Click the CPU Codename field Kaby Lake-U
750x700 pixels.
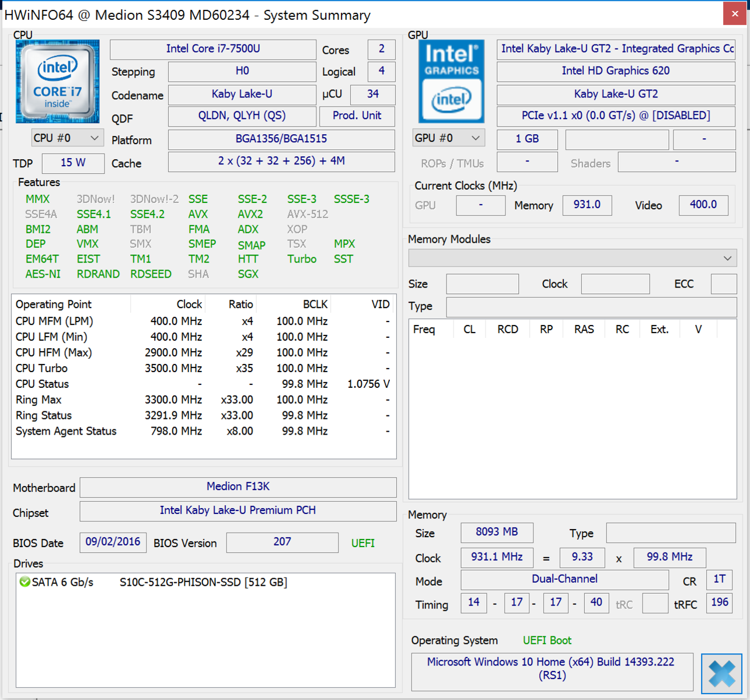pyautogui.click(x=242, y=94)
